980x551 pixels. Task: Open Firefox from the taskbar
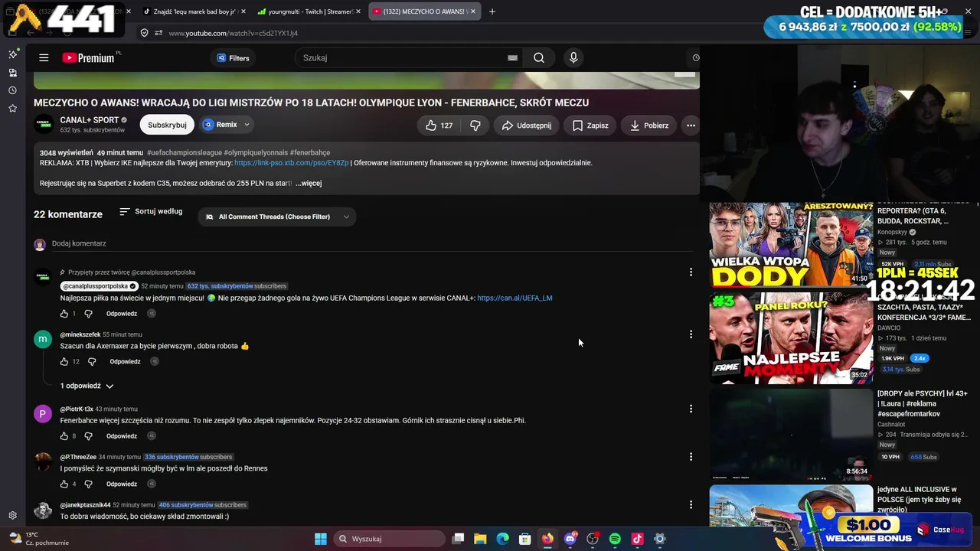pyautogui.click(x=547, y=539)
